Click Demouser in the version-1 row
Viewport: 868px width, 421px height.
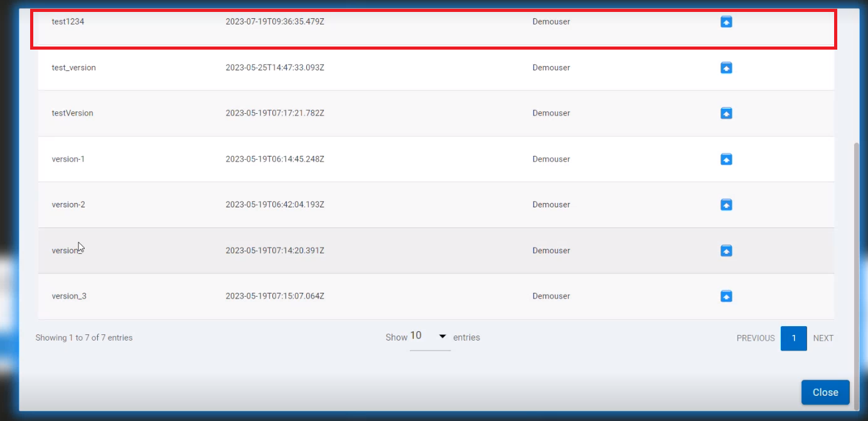[x=551, y=159]
